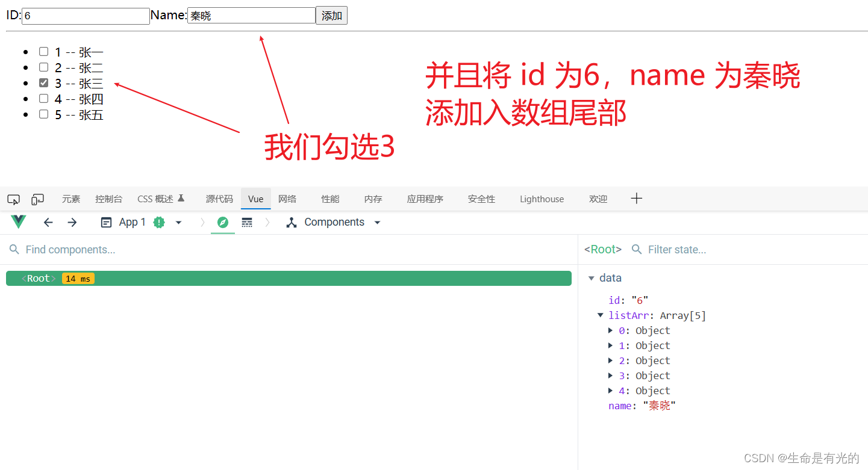Click the 添加 button
Image resolution: width=868 pixels, height=470 pixels.
tap(331, 16)
